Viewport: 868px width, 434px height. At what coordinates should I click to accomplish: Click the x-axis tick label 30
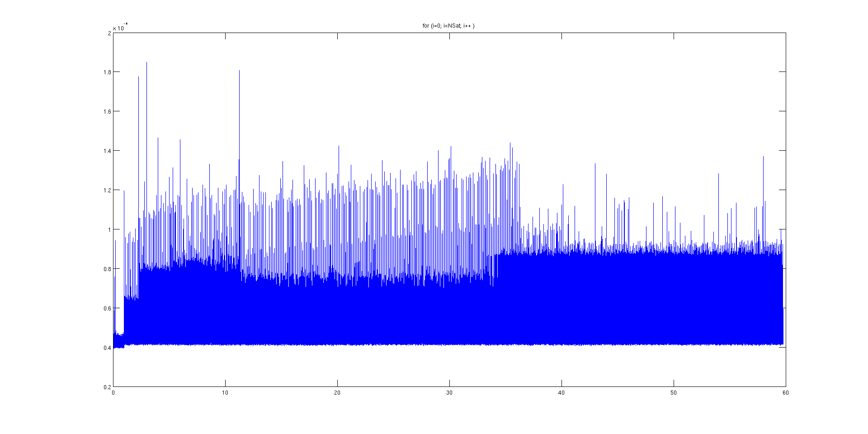pyautogui.click(x=449, y=393)
